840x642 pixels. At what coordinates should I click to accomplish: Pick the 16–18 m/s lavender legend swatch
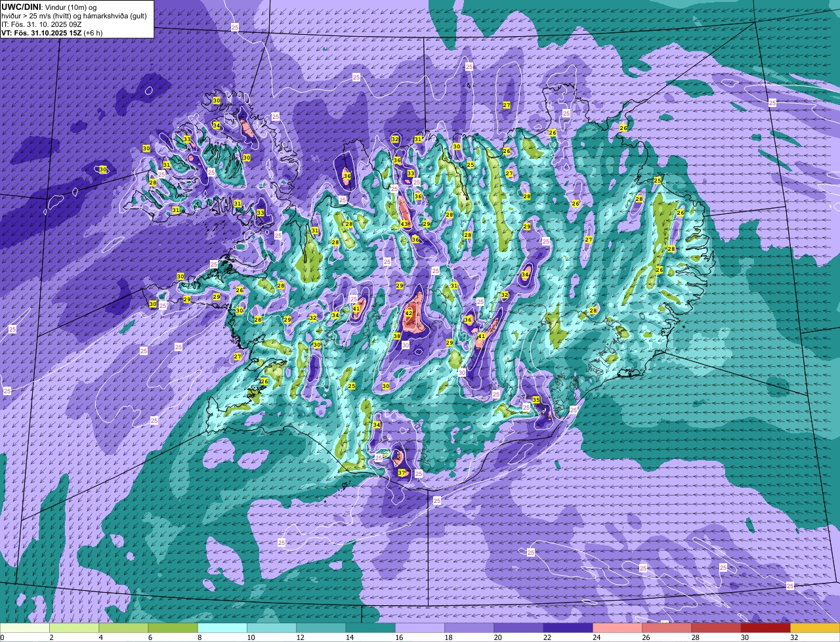(x=420, y=628)
